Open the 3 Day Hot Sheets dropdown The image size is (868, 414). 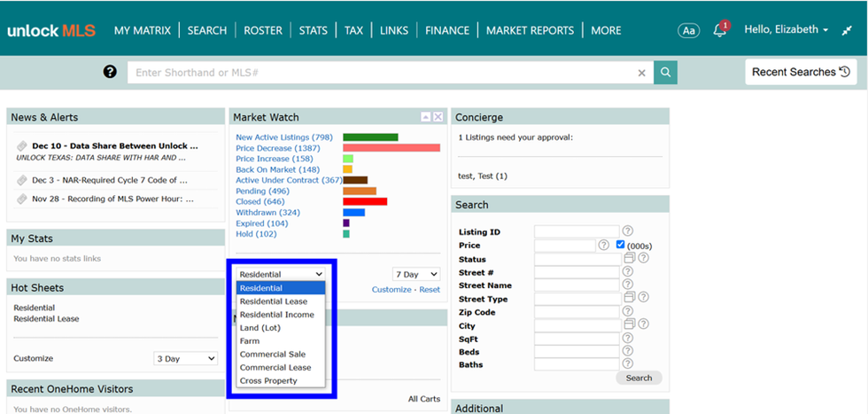click(185, 358)
